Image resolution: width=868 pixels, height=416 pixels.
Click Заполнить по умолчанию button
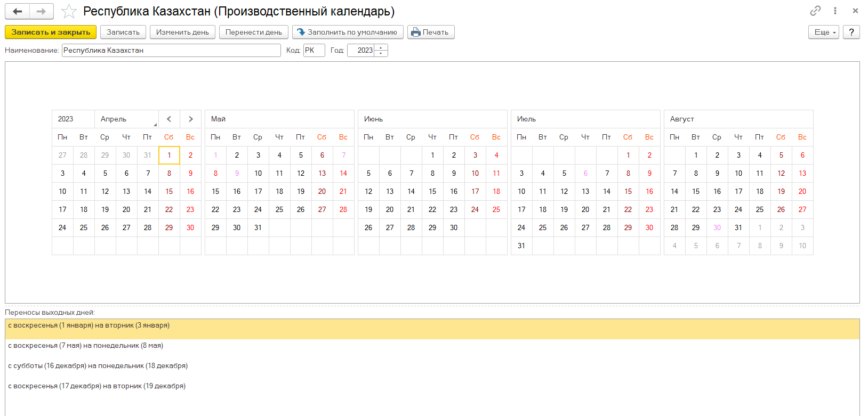pos(348,32)
